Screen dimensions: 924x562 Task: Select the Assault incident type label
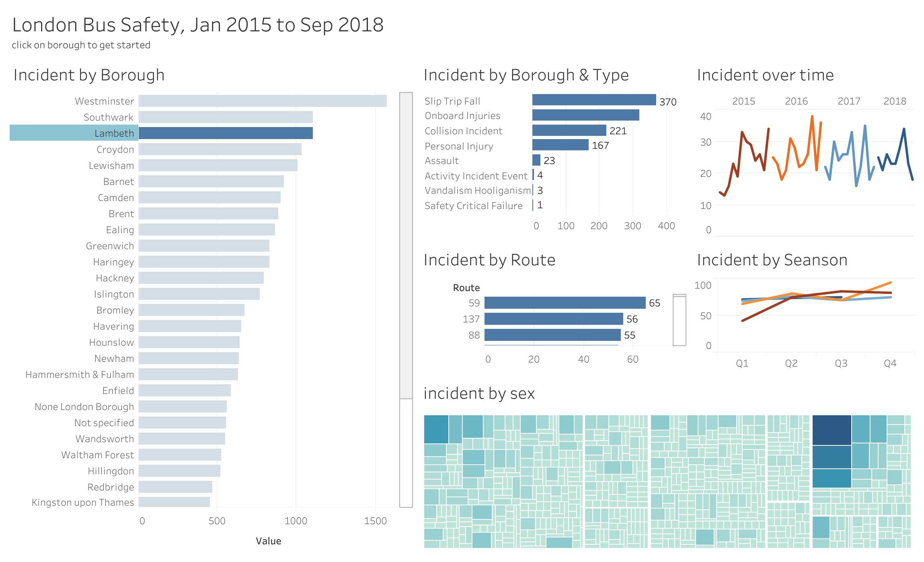[x=441, y=161]
